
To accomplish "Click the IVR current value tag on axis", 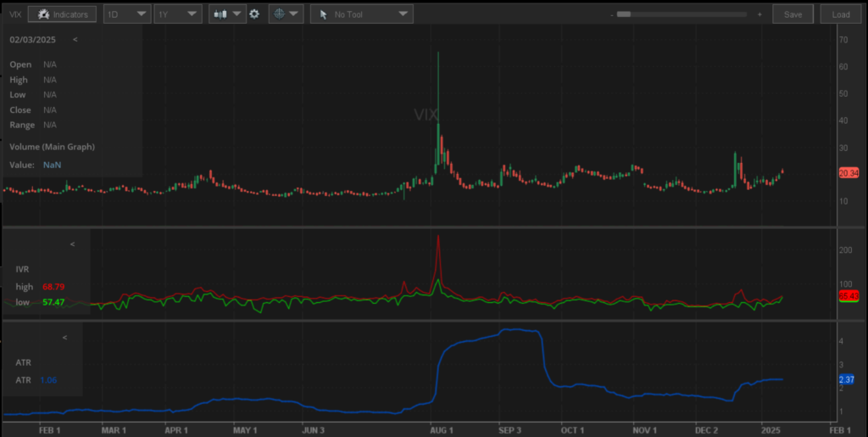I will pos(849,295).
